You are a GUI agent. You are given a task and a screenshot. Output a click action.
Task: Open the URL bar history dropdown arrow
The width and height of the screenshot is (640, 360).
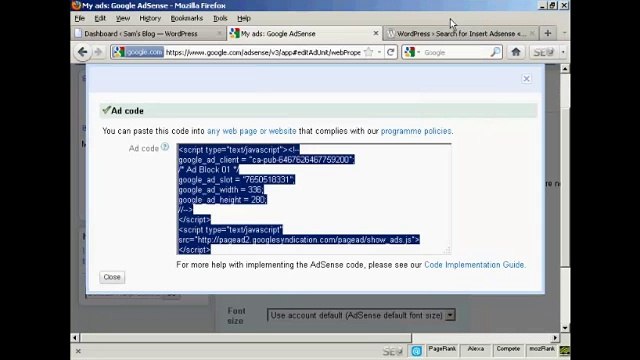coord(379,52)
